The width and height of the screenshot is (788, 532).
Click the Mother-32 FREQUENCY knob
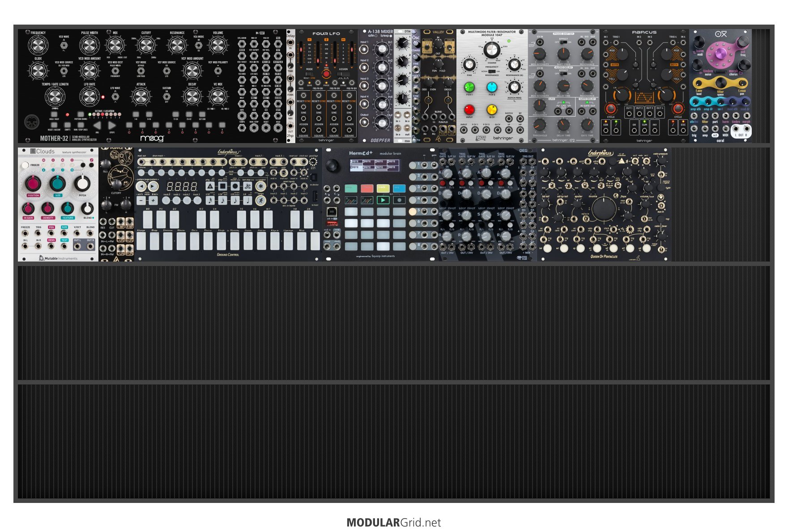point(38,45)
